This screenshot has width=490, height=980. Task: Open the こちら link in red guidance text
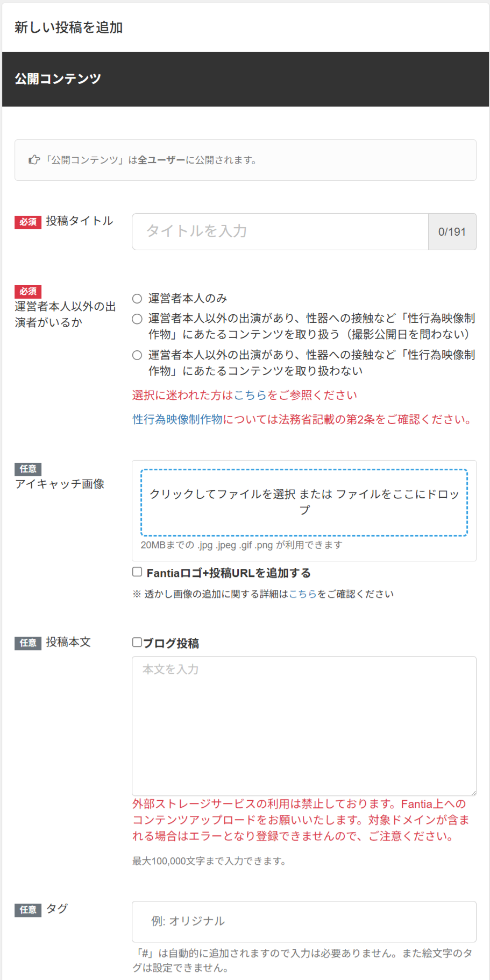tap(251, 395)
